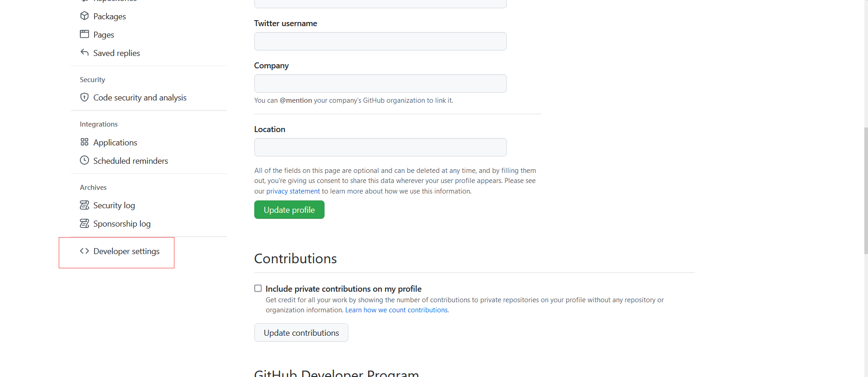Click the Applications grid icon
868x377 pixels.
coord(84,142)
